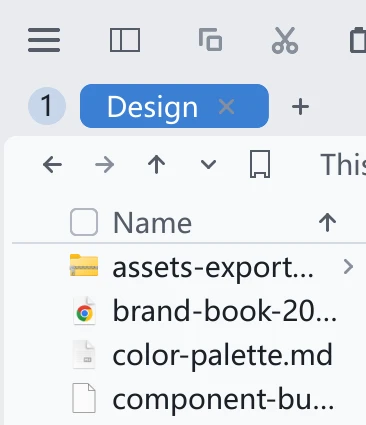366x425 pixels.
Task: Go back with the left arrow
Action: point(52,165)
